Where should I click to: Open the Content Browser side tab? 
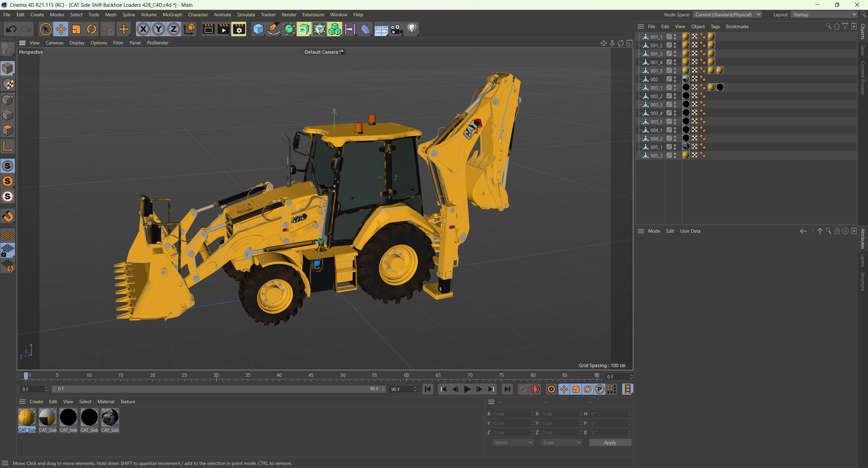863,78
